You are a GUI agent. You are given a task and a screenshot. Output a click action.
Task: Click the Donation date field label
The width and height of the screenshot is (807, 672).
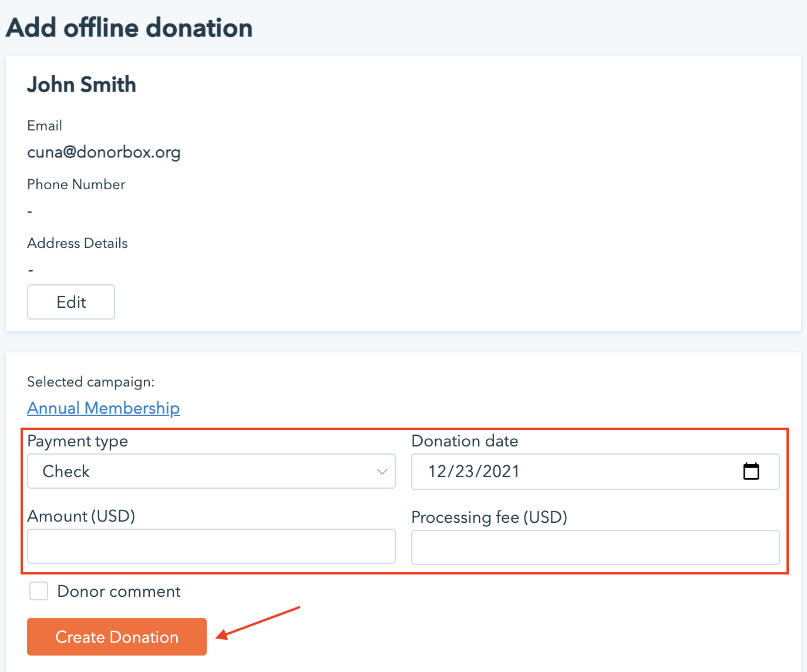tap(465, 441)
